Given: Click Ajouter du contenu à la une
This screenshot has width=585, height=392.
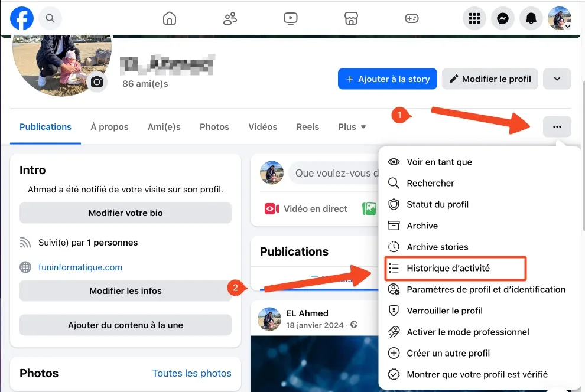Looking at the screenshot, I should coord(125,325).
